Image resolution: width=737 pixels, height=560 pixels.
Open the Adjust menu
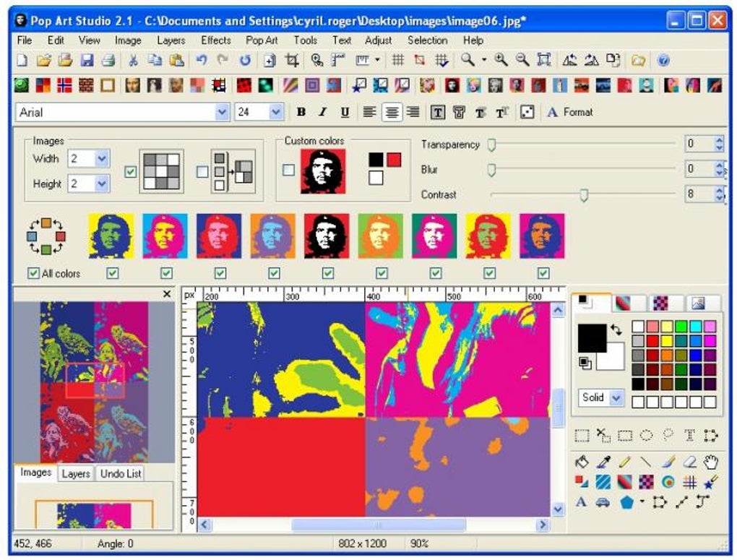(378, 40)
